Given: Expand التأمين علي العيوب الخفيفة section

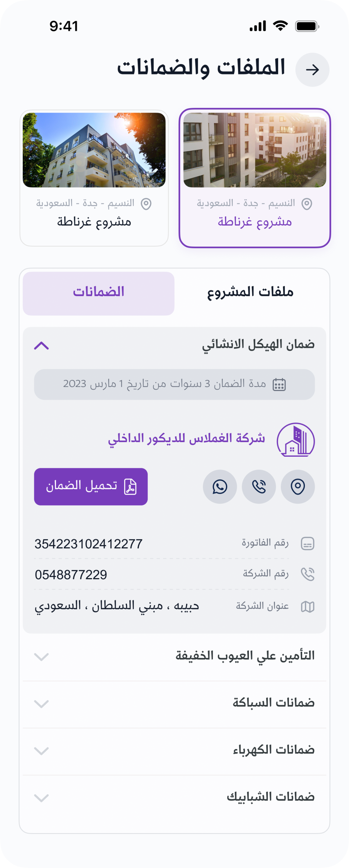Looking at the screenshot, I should coord(41,657).
